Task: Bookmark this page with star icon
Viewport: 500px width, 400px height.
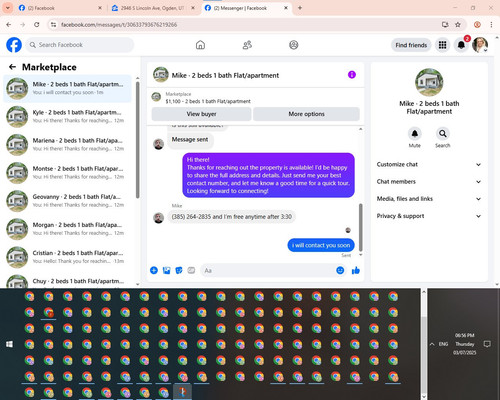Action: (458, 24)
